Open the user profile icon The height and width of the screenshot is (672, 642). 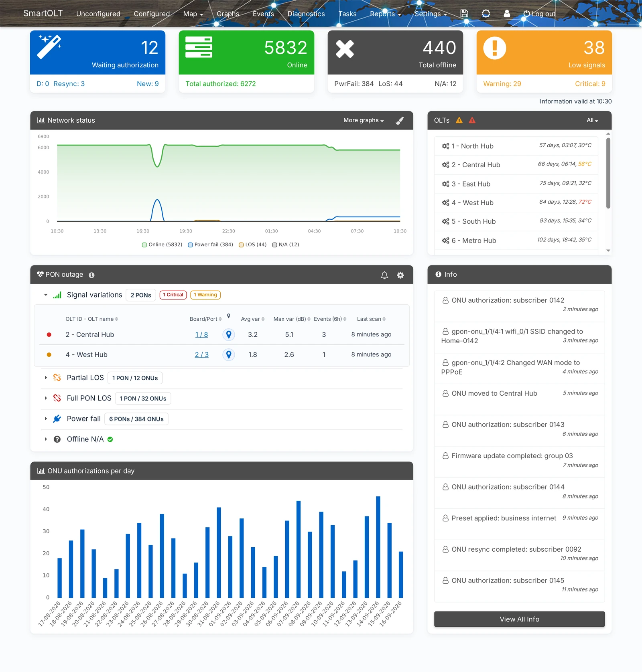point(507,14)
